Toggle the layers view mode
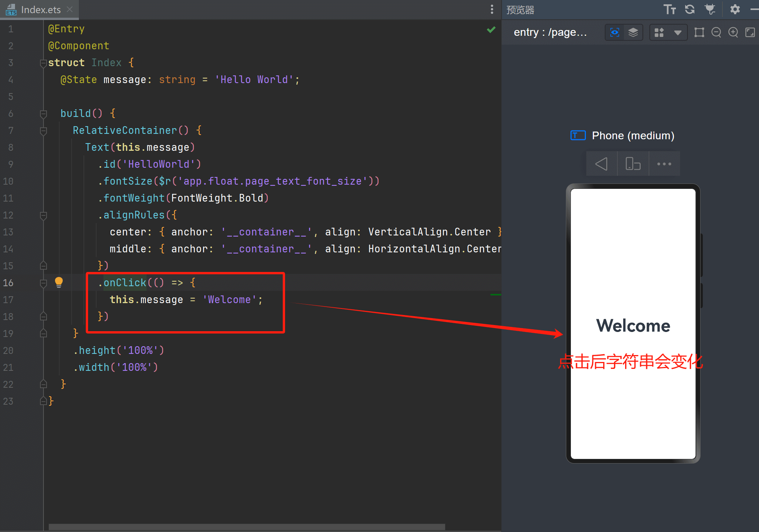The height and width of the screenshot is (532, 759). tap(633, 32)
